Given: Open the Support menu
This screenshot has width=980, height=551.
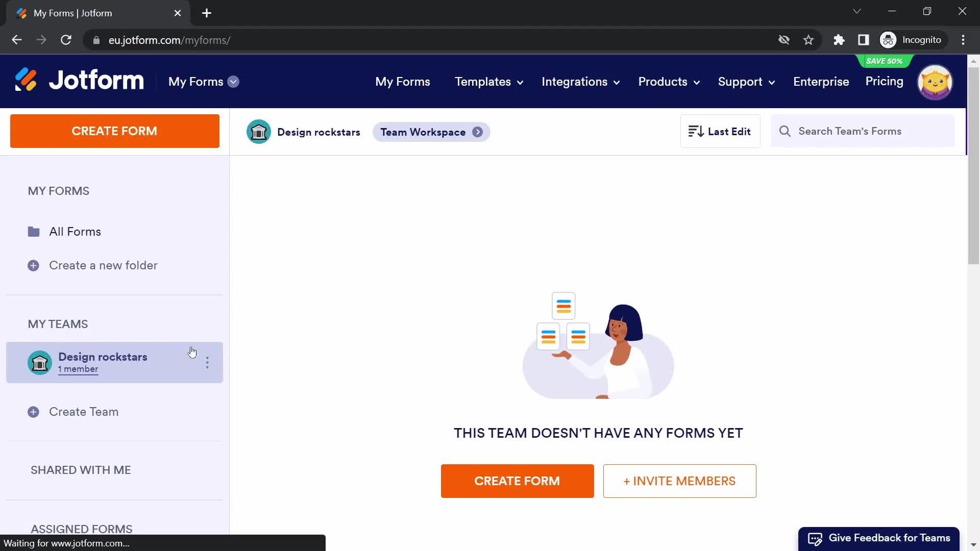Looking at the screenshot, I should click(746, 82).
